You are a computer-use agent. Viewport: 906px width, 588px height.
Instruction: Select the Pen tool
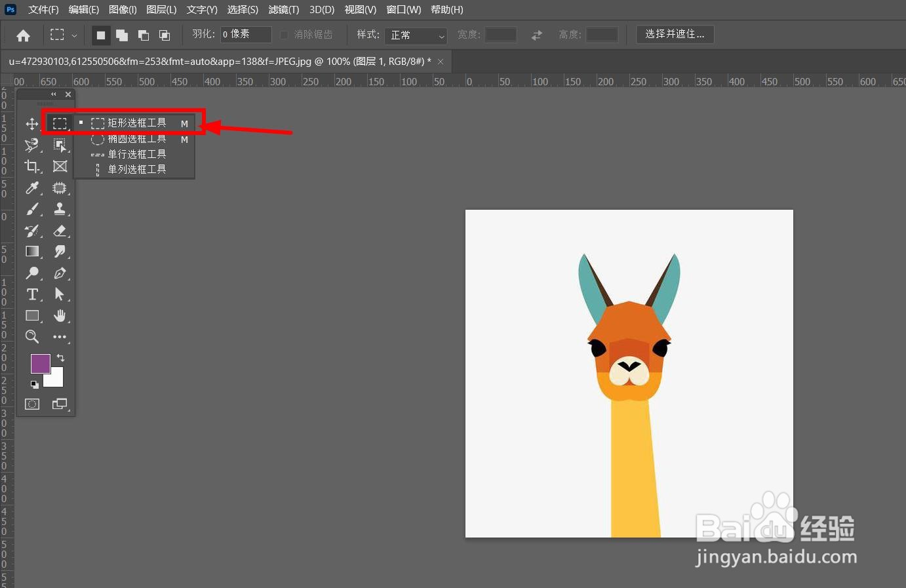tap(60, 273)
